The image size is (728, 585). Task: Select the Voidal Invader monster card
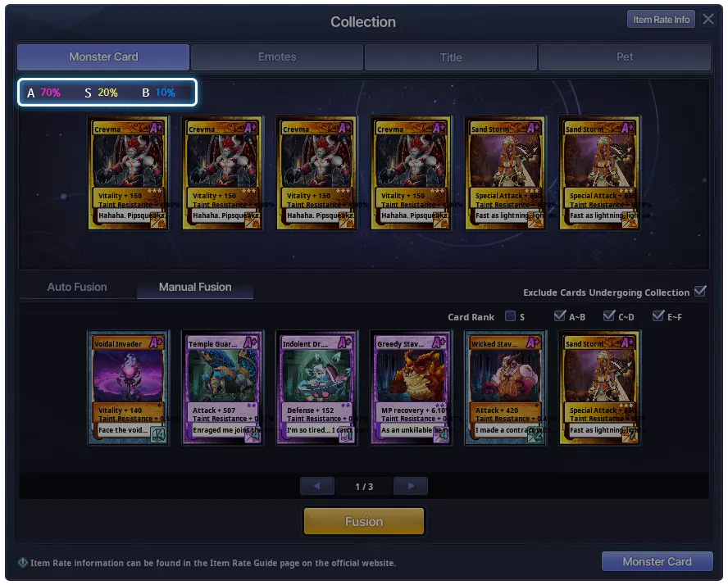[128, 388]
